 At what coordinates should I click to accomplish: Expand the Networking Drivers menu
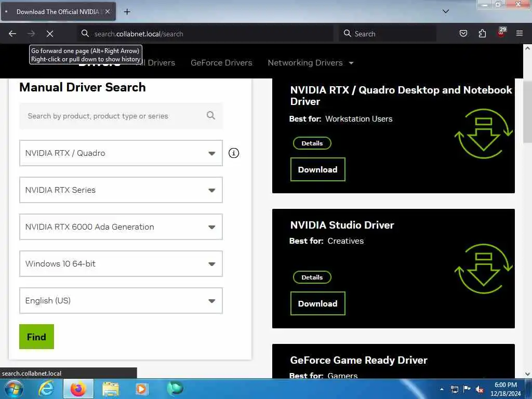point(305,63)
